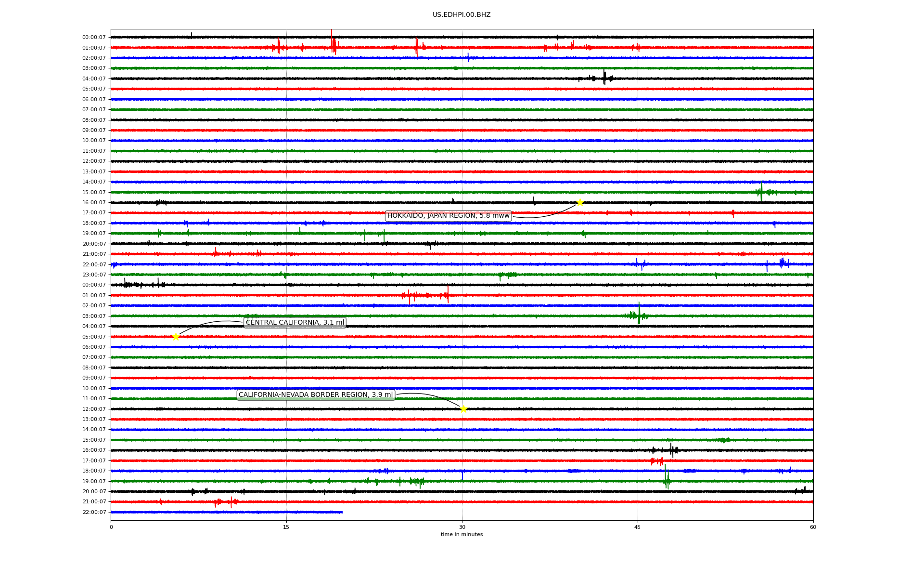Viewport: 924px width, 578px height.
Task: Click the x-axis tick label 45
Action: pos(638,527)
